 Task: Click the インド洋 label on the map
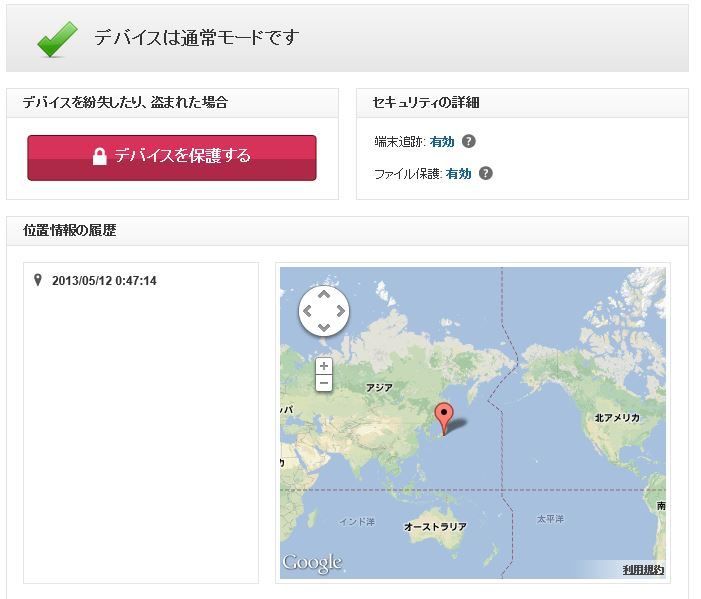(357, 521)
